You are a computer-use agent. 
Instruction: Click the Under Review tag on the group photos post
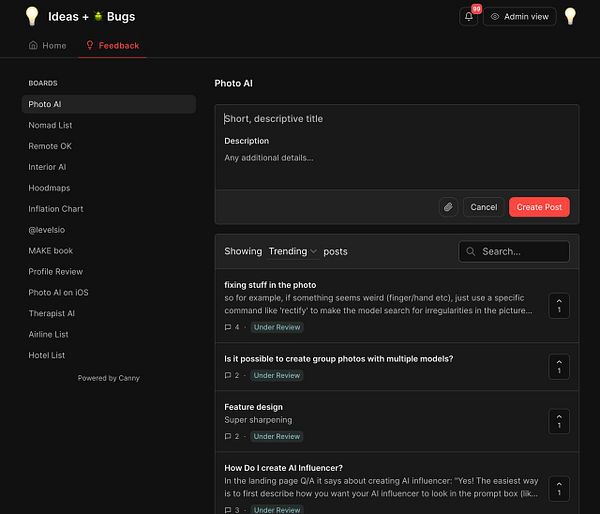pyautogui.click(x=277, y=375)
